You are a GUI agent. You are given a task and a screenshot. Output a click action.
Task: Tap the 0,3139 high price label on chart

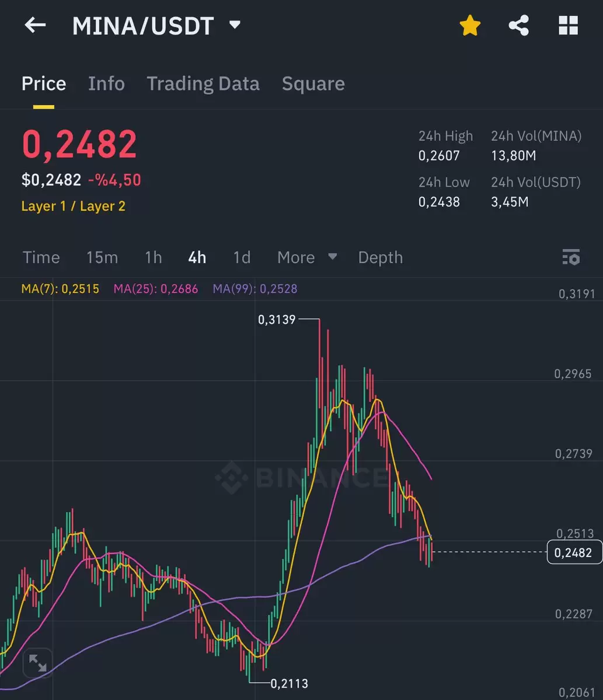click(x=277, y=320)
